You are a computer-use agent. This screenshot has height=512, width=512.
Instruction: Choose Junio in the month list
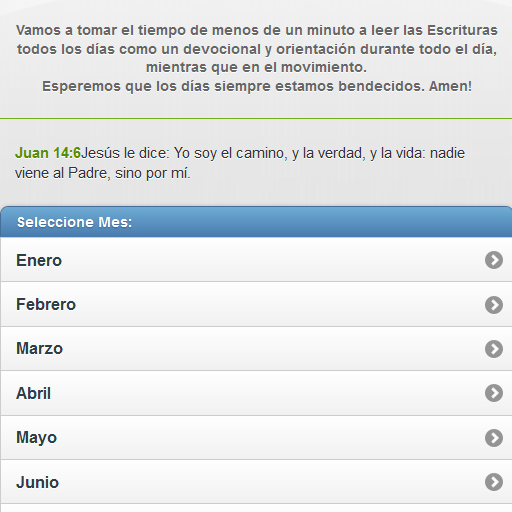256,482
